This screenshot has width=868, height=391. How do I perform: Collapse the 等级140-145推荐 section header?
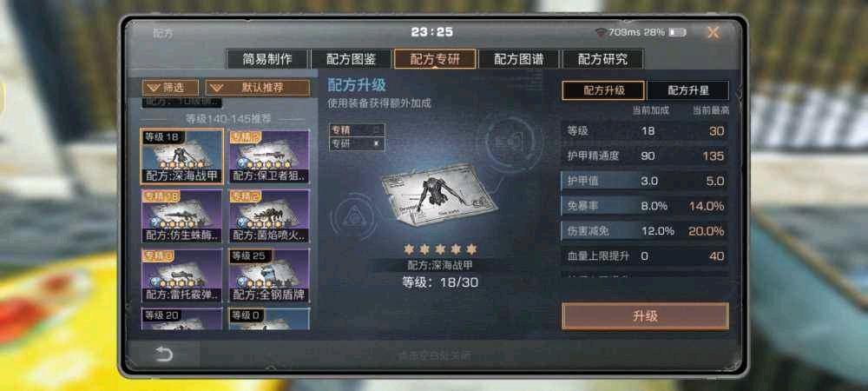[224, 118]
